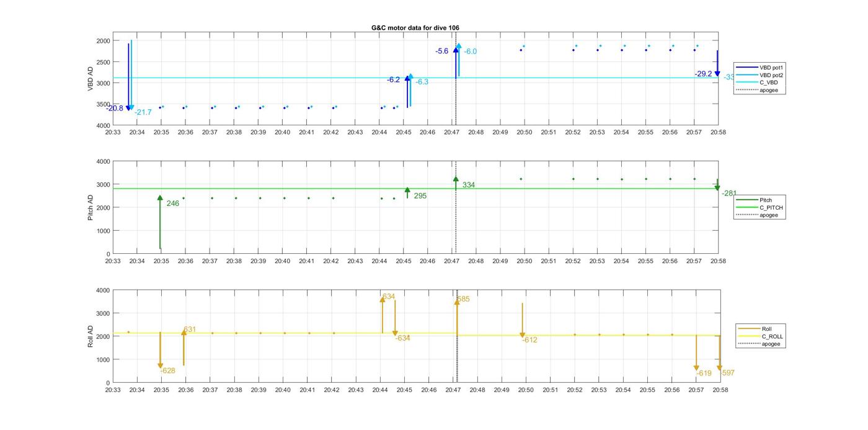
Task: Click the "-634" roll data label
Action: [x=403, y=338]
